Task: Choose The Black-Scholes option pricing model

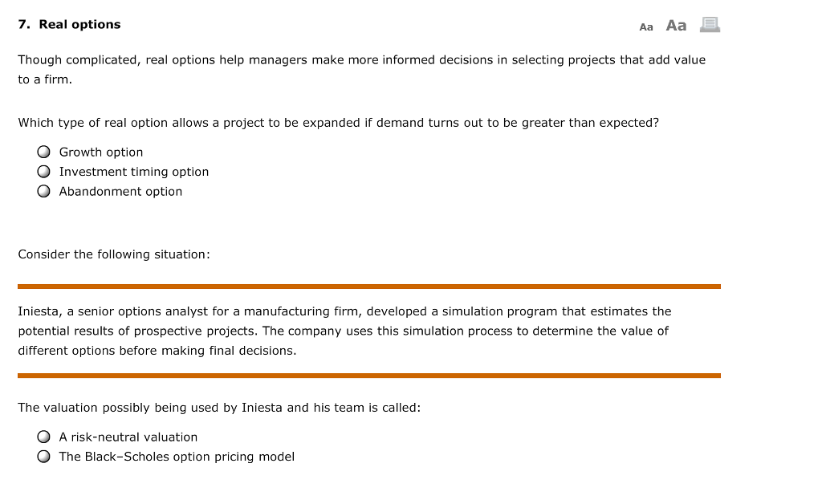Action: (x=44, y=456)
